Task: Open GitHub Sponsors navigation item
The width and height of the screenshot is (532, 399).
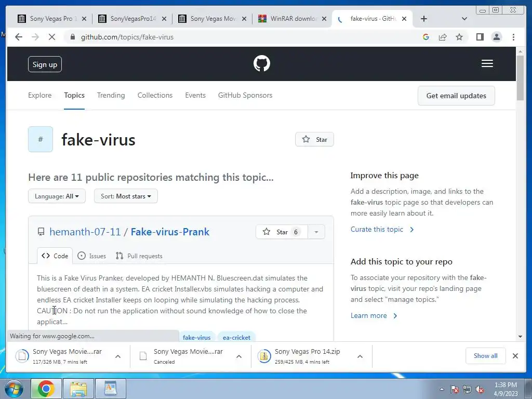Action: [245, 96]
